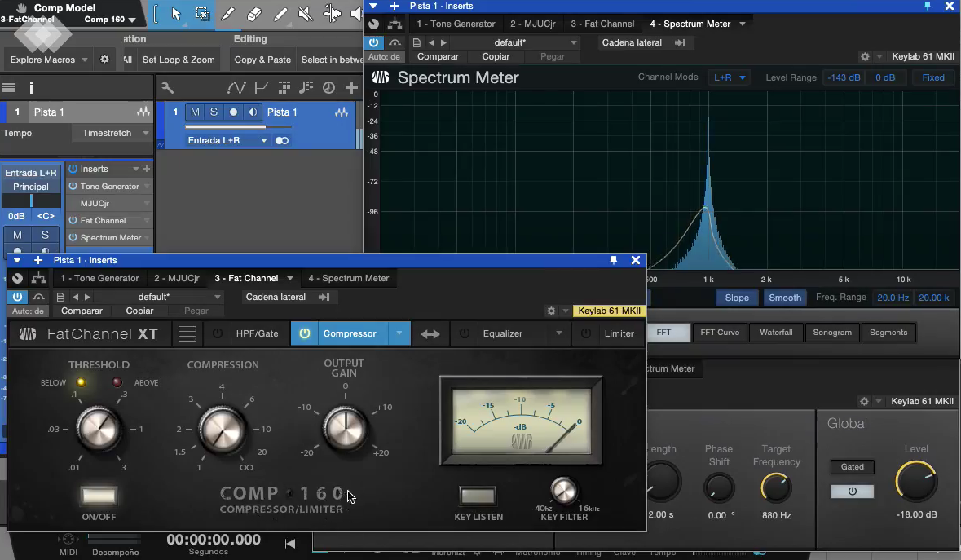Open the preset document icon in the Fat Channel window
961x560 pixels.
[60, 298]
